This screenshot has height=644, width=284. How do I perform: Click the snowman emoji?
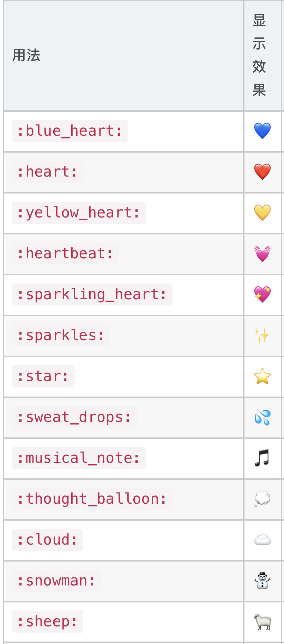click(262, 581)
